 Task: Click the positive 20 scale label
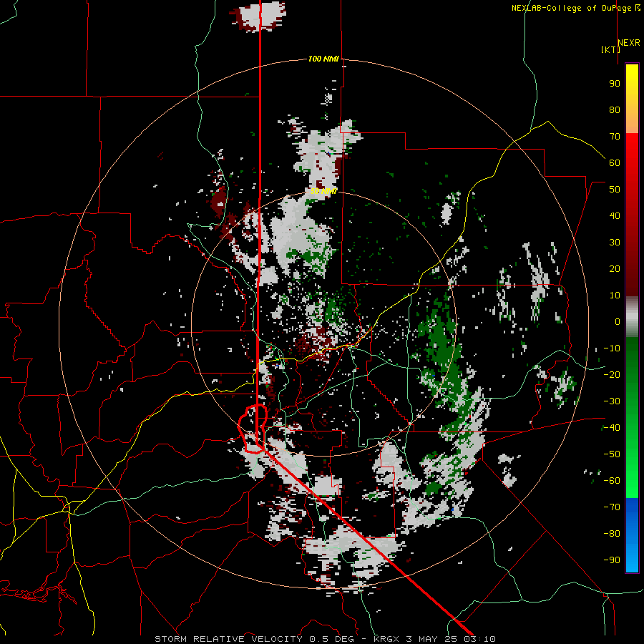click(615, 269)
